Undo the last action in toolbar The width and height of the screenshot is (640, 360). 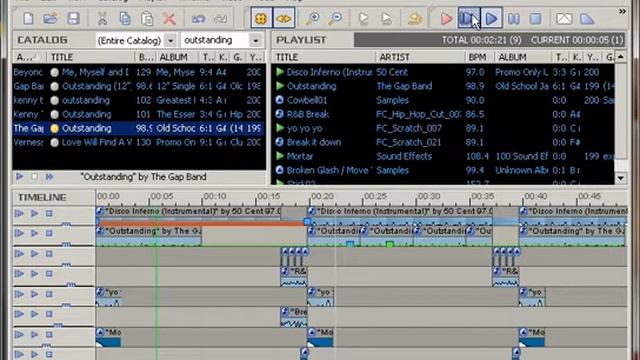(198, 18)
